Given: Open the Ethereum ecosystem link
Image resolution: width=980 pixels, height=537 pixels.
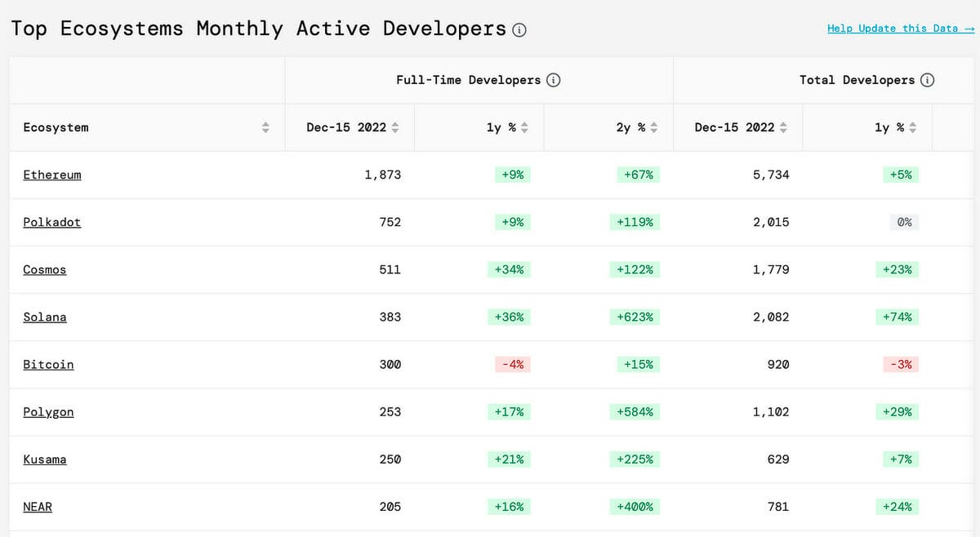Looking at the screenshot, I should coord(52,175).
